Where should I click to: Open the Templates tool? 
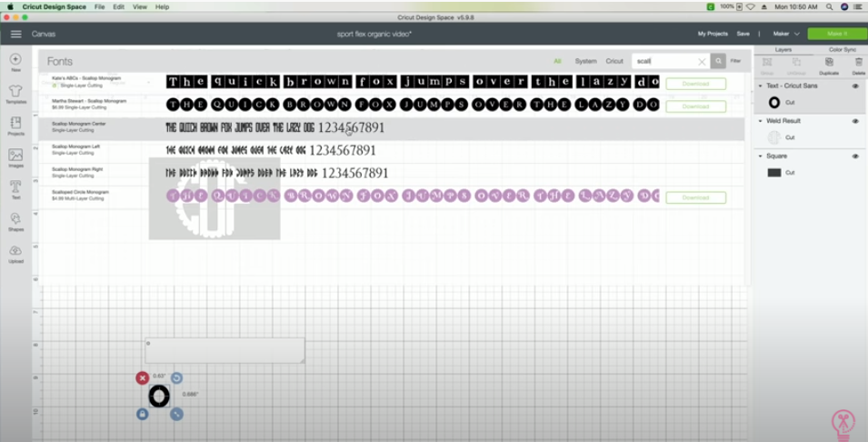15,94
